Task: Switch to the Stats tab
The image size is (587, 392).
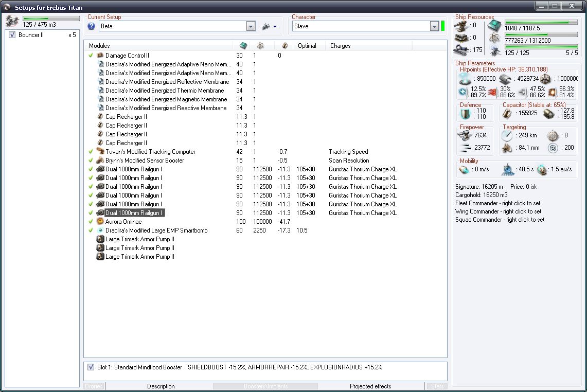Action: tap(437, 386)
